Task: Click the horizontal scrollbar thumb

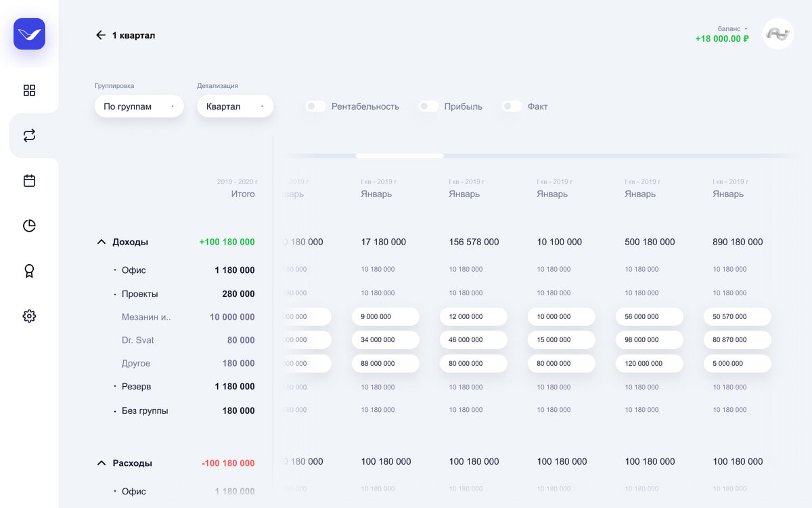Action: click(400, 156)
